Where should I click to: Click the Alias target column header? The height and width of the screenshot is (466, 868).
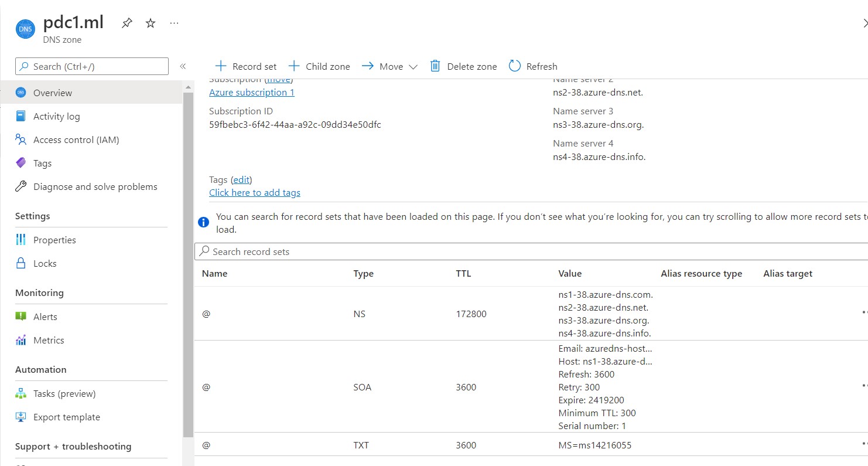pyautogui.click(x=788, y=274)
